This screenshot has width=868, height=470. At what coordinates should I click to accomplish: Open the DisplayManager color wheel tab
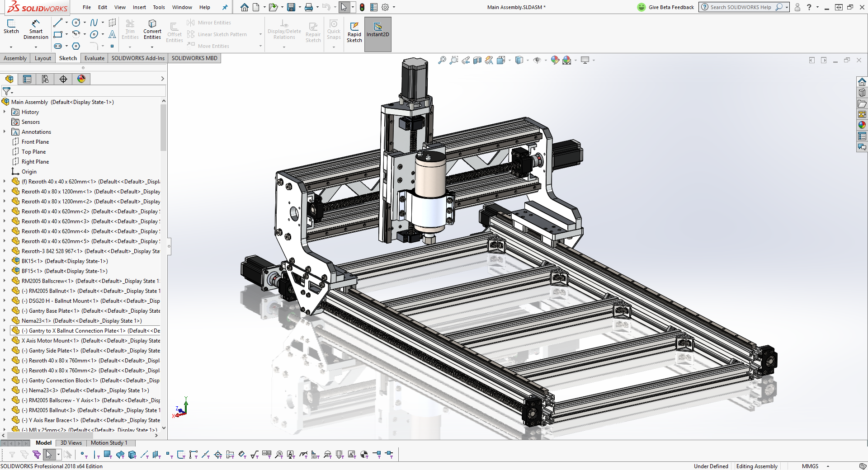pos(81,79)
